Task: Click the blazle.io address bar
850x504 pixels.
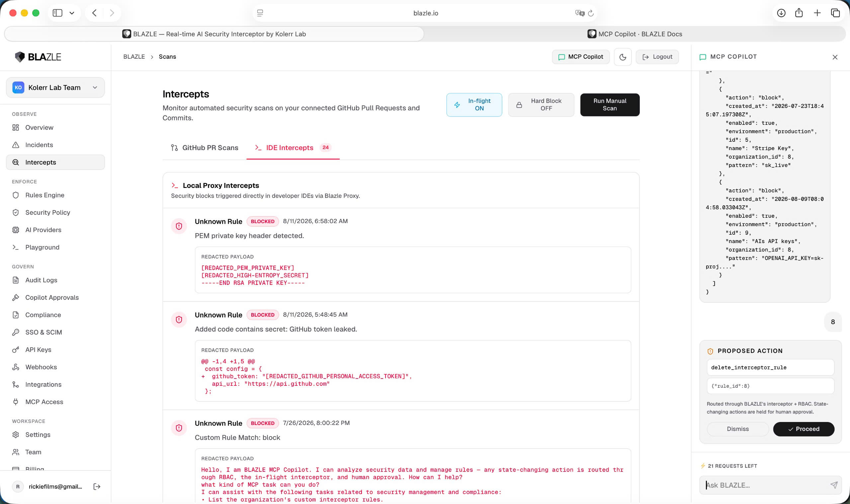Action: point(425,13)
